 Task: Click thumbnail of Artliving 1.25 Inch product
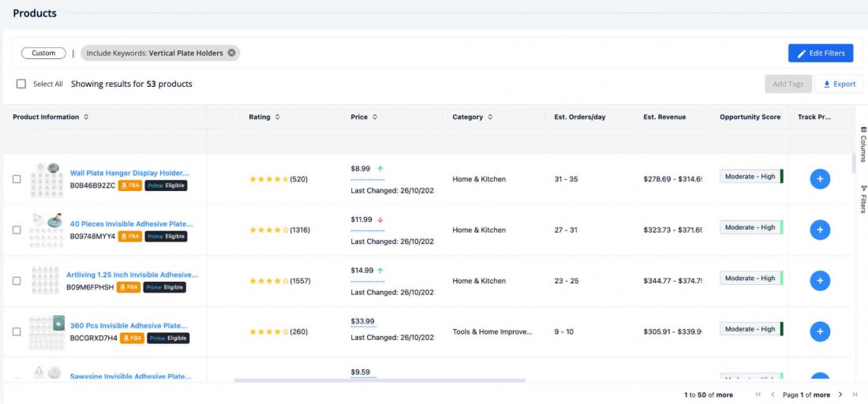tap(46, 281)
